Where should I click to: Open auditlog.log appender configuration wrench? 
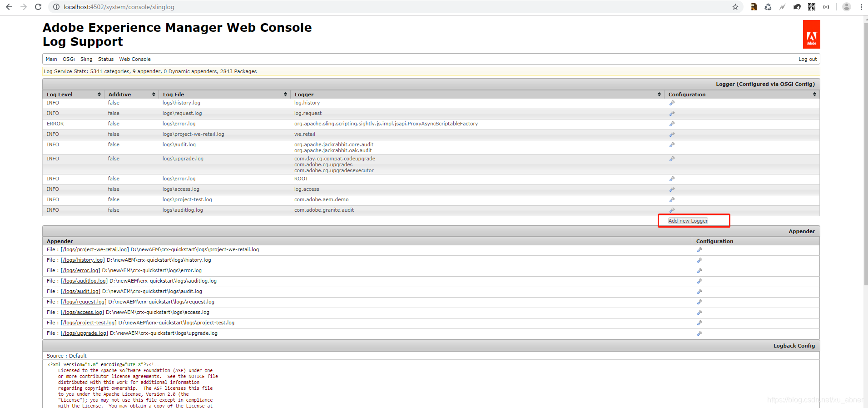[x=699, y=281]
